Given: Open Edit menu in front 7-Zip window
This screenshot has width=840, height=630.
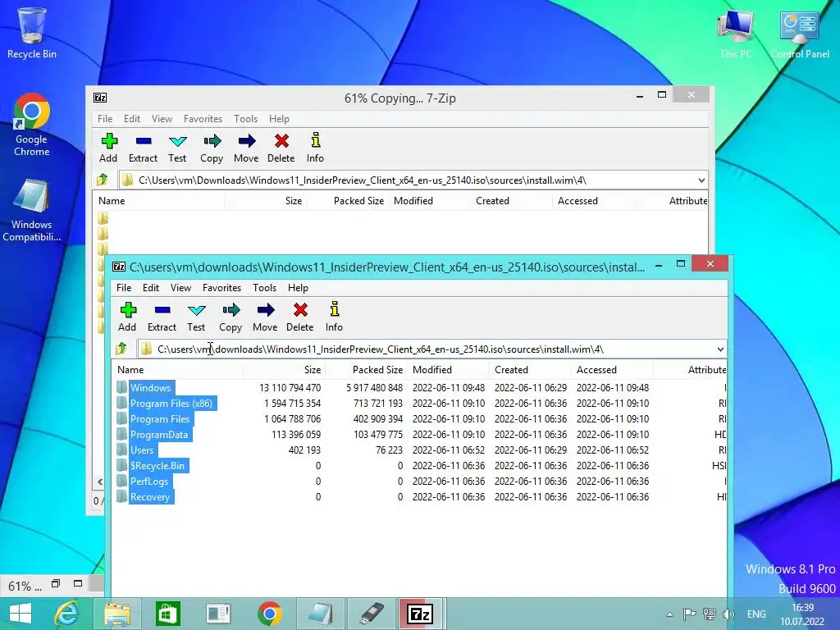Looking at the screenshot, I should pos(151,288).
